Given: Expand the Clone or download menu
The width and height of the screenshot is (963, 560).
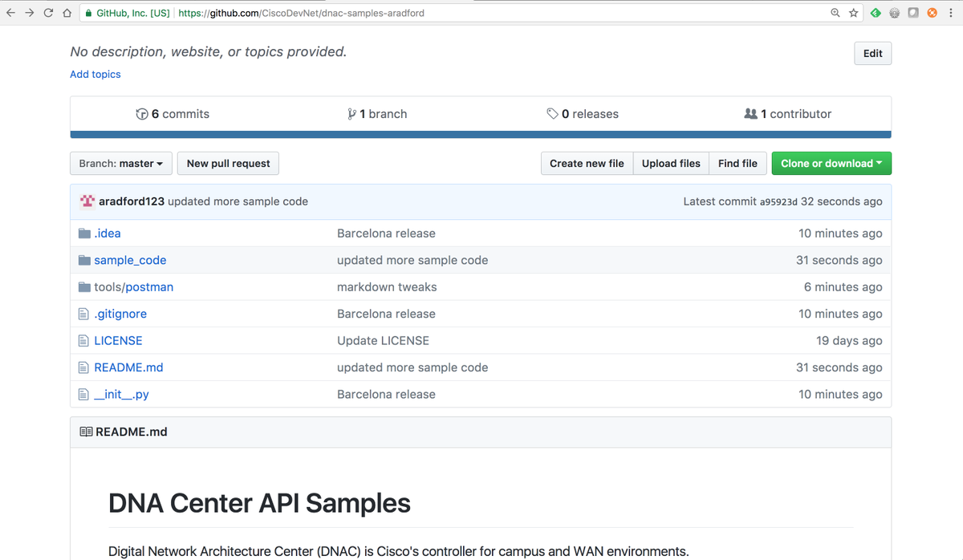Looking at the screenshot, I should tap(831, 164).
